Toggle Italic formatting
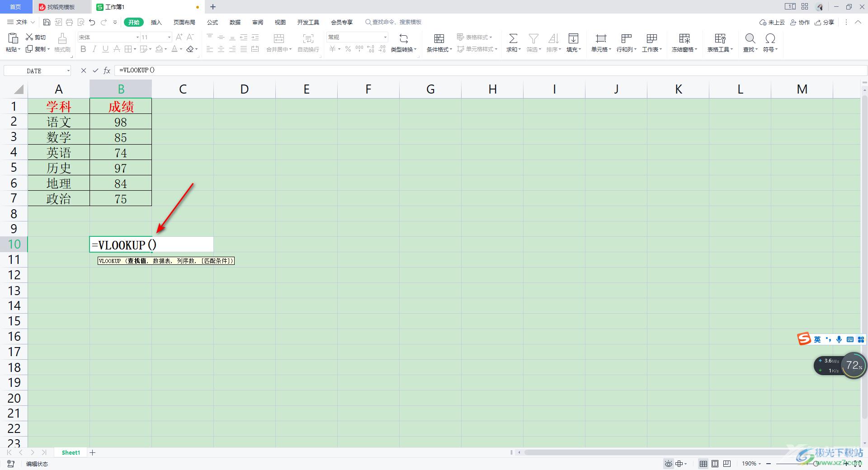 click(x=94, y=49)
